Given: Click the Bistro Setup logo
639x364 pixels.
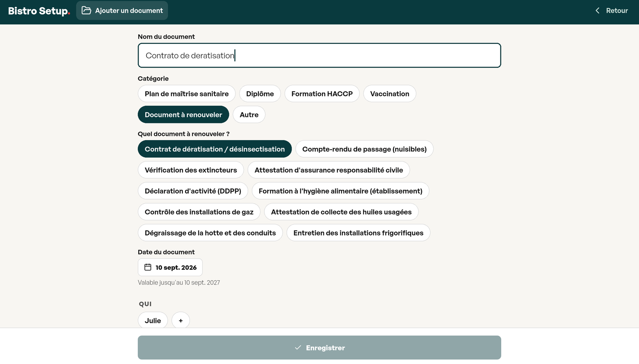Looking at the screenshot, I should coord(39,11).
